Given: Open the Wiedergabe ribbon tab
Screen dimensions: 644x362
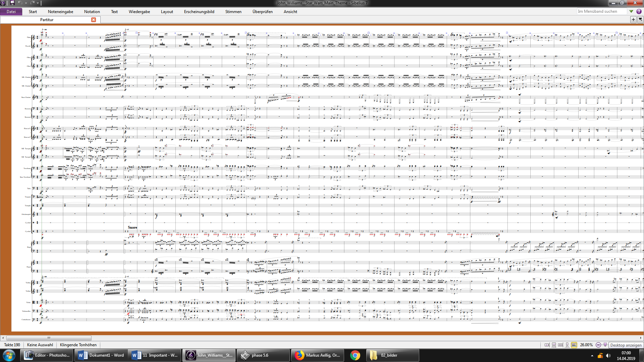Looking at the screenshot, I should [139, 12].
